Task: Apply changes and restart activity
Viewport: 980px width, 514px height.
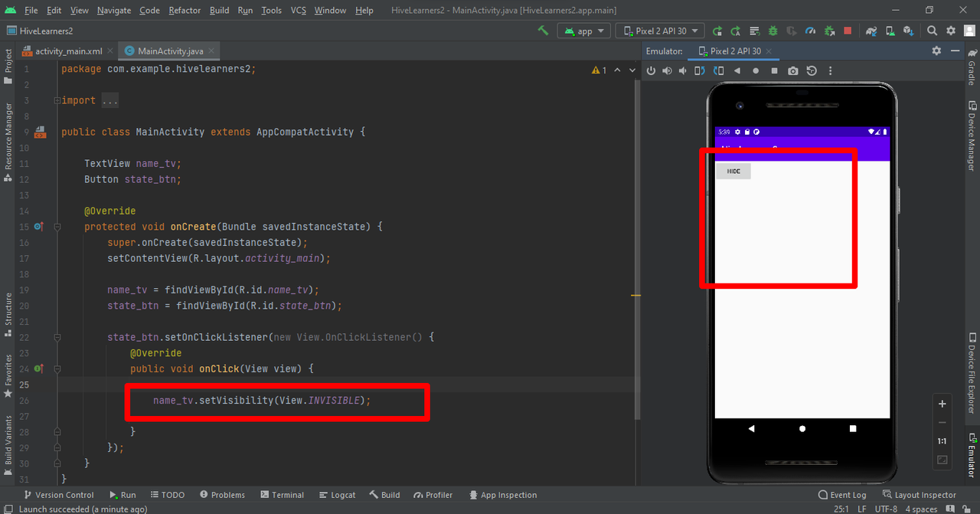Action: 736,31
